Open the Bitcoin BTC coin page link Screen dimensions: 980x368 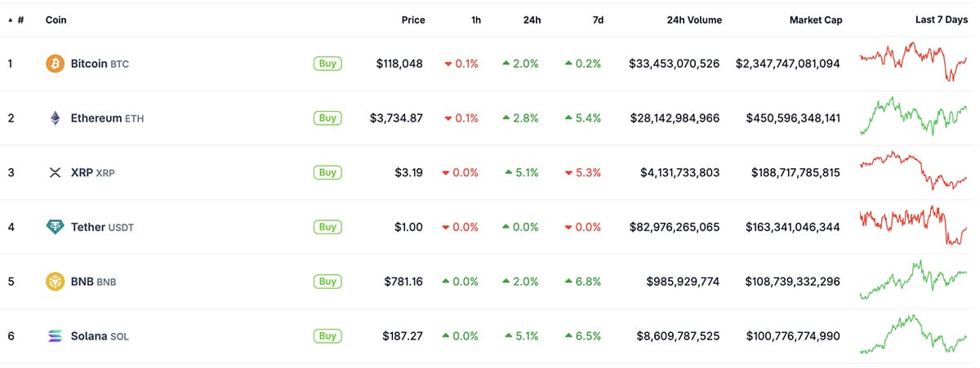[99, 63]
